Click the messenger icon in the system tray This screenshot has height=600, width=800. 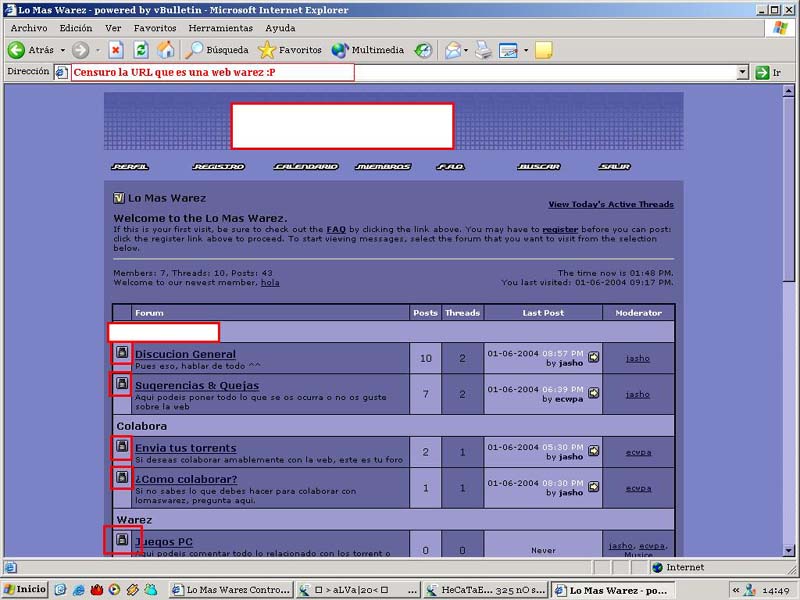(749, 590)
